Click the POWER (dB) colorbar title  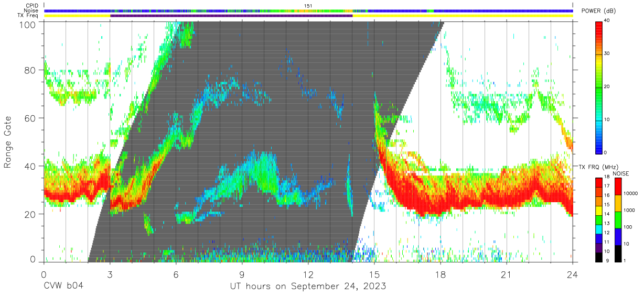[x=598, y=11]
